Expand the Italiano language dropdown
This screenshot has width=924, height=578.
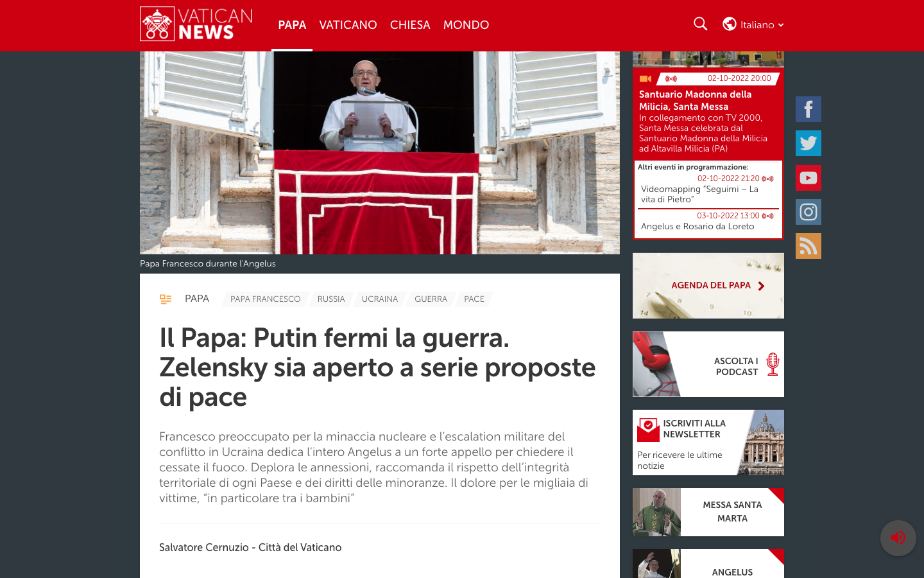753,25
